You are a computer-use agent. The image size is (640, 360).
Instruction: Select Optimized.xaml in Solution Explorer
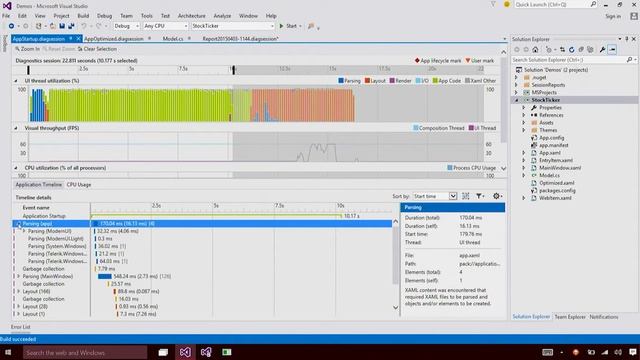click(x=556, y=183)
